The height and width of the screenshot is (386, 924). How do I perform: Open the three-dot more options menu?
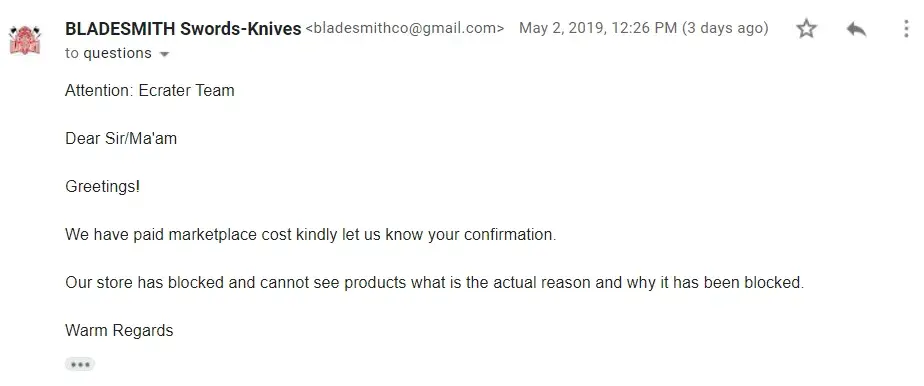[906, 28]
